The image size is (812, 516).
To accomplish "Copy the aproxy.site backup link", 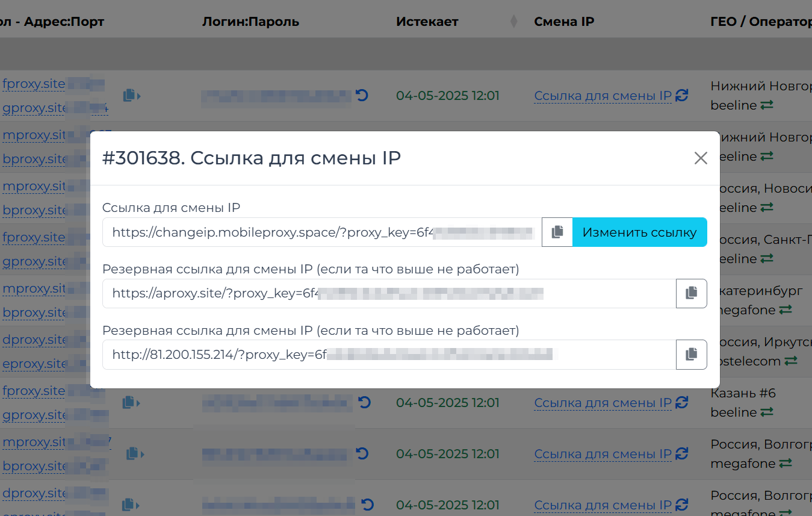I will click(691, 293).
